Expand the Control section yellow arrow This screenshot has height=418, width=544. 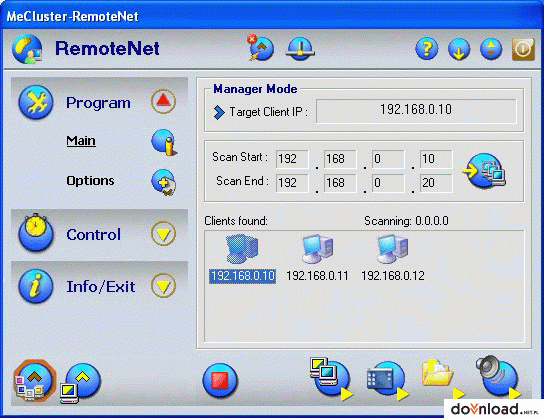(163, 233)
